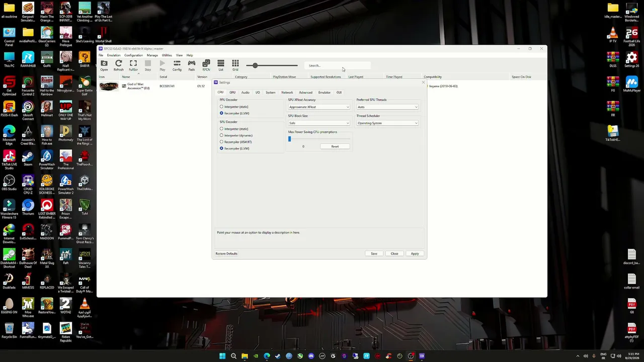Switch to the Audio settings tab
The image size is (644, 362).
(245, 93)
